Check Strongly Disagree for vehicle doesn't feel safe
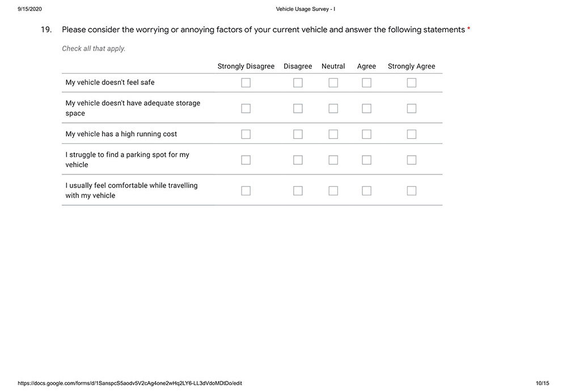Viewport: 567px width, 392px height. 246,83
